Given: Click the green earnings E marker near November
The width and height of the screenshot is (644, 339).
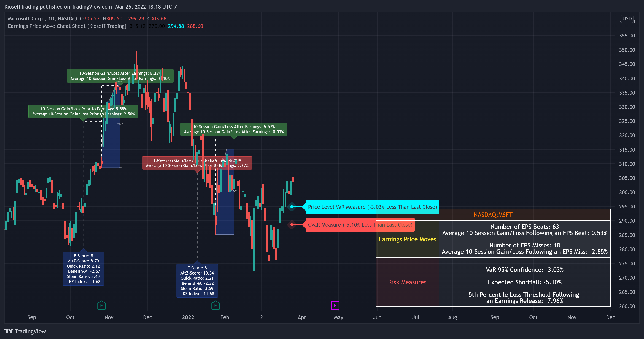Looking at the screenshot, I should click(101, 305).
